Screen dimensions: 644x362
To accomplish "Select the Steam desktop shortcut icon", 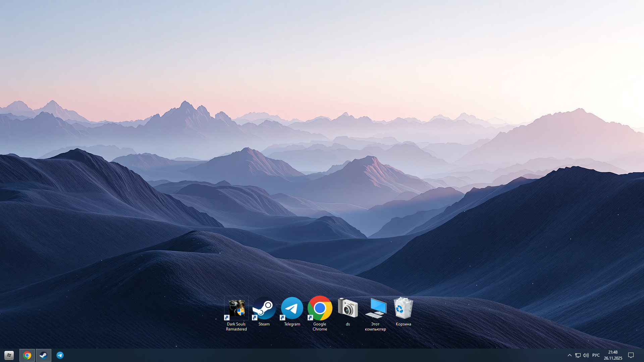I will pyautogui.click(x=264, y=308).
